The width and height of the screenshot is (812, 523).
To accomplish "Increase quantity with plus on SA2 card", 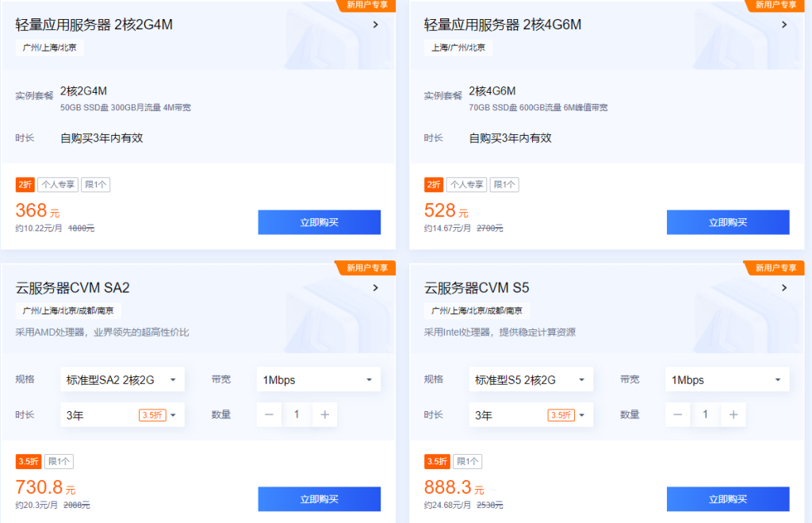I will coord(324,414).
